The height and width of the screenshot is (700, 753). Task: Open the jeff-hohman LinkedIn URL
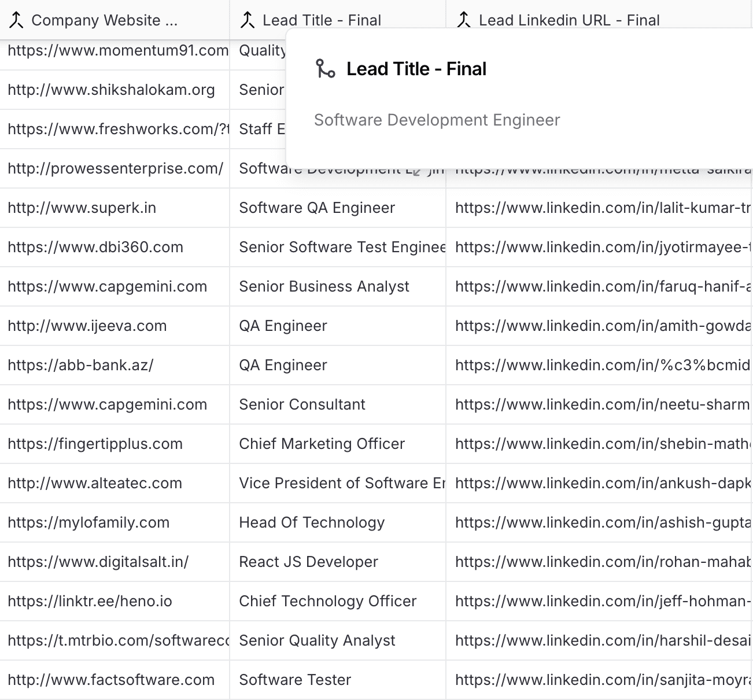point(600,601)
